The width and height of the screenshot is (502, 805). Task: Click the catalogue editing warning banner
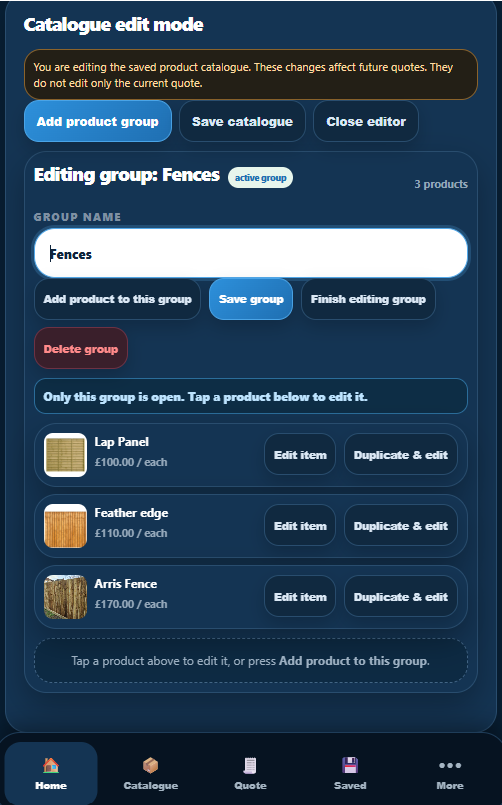point(250,74)
